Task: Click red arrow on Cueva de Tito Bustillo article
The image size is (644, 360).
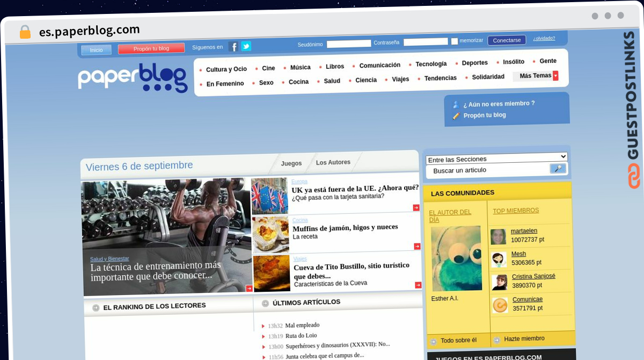Action: (x=418, y=285)
